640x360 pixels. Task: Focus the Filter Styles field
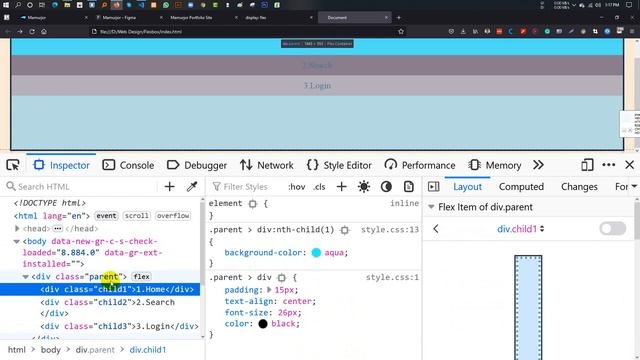coord(246,187)
